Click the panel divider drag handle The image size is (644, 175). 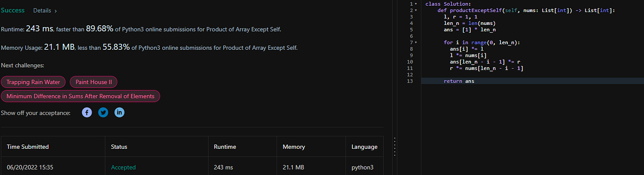(394, 147)
